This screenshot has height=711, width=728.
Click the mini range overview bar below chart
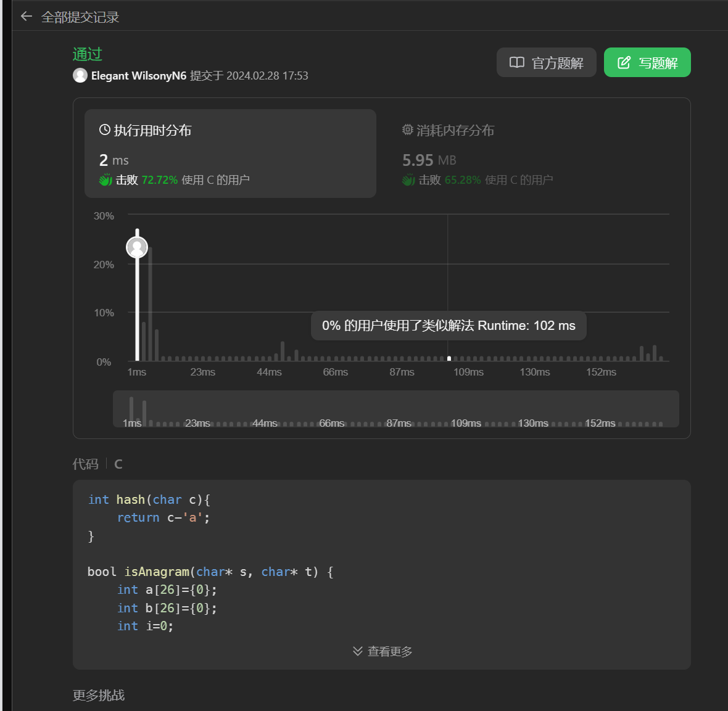(395, 408)
